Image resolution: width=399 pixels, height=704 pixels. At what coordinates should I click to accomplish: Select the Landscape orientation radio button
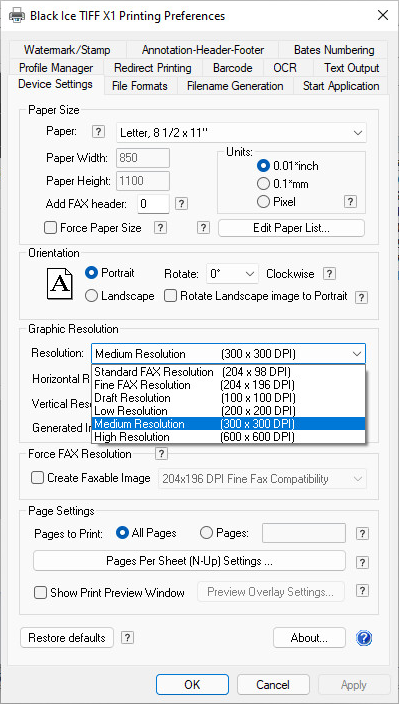coord(91,296)
